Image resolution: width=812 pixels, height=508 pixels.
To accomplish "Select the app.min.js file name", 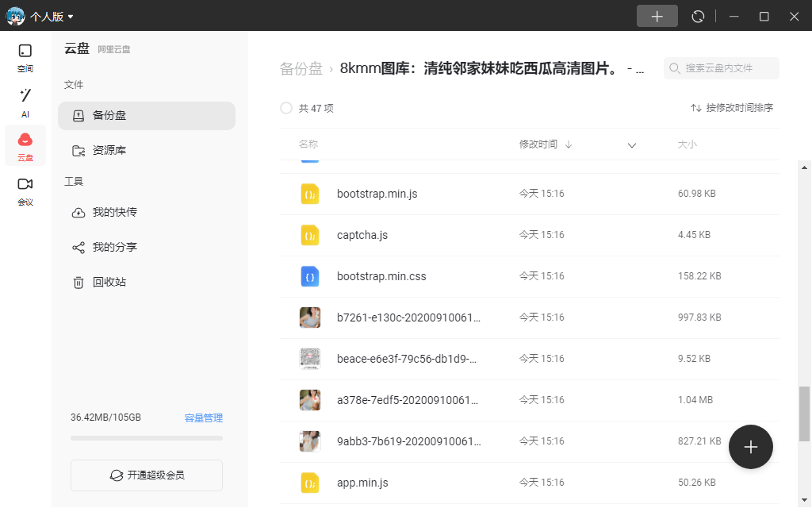I will (362, 483).
